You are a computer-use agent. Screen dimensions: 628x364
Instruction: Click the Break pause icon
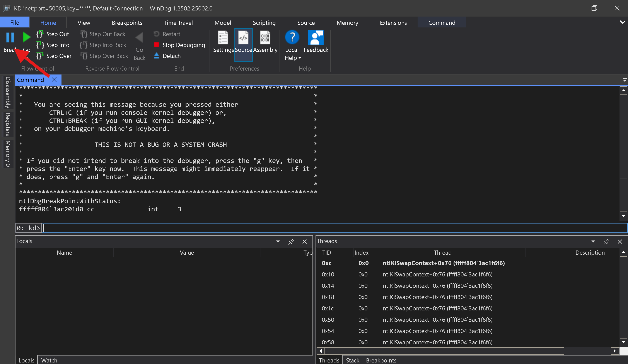pyautogui.click(x=10, y=37)
